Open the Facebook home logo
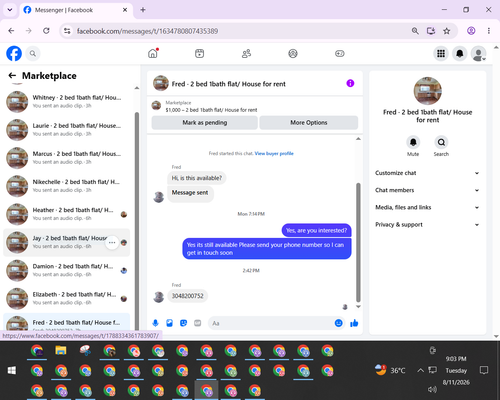500x400 pixels. point(14,53)
